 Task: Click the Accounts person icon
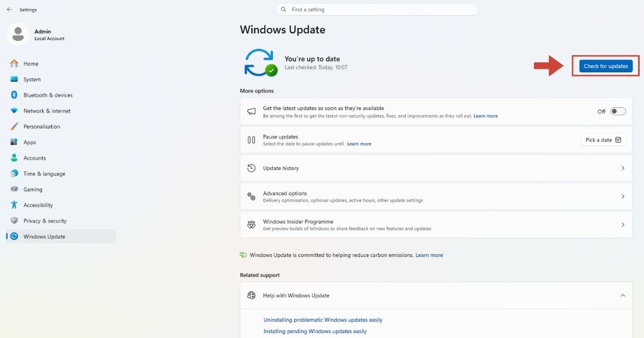click(x=14, y=158)
